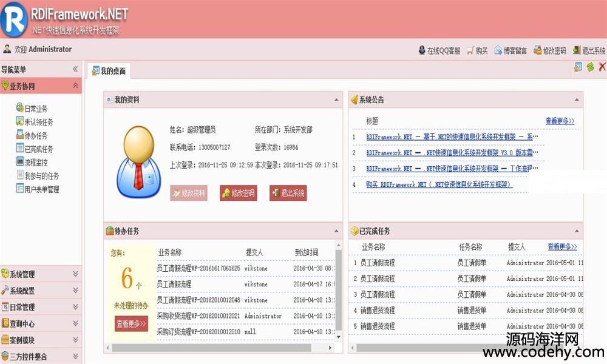Open the first announcement link 基于.NET的快速信息化

pyautogui.click(x=452, y=137)
